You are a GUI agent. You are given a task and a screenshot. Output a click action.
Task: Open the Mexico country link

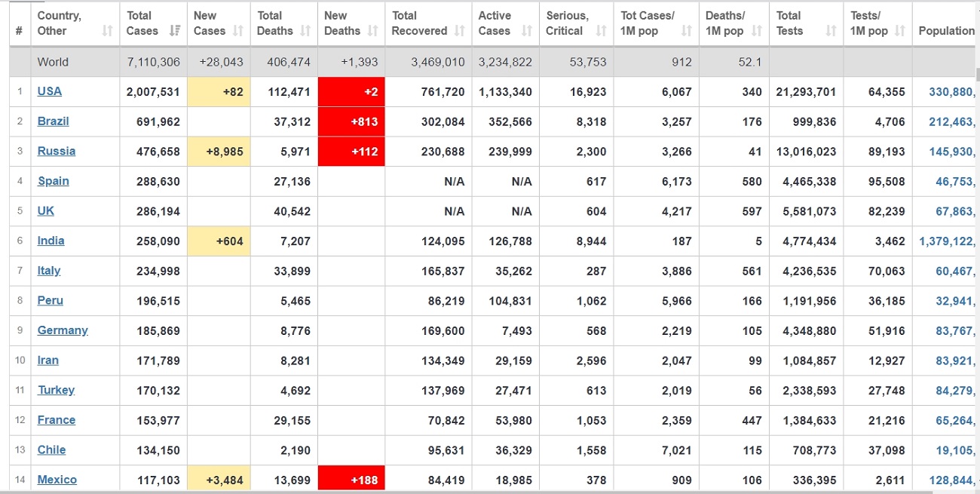click(x=57, y=480)
